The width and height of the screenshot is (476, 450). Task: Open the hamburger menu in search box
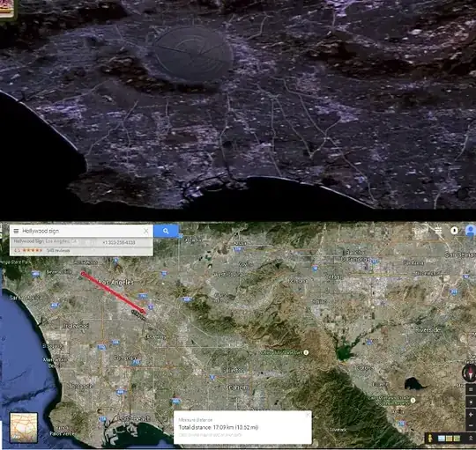[x=16, y=231]
